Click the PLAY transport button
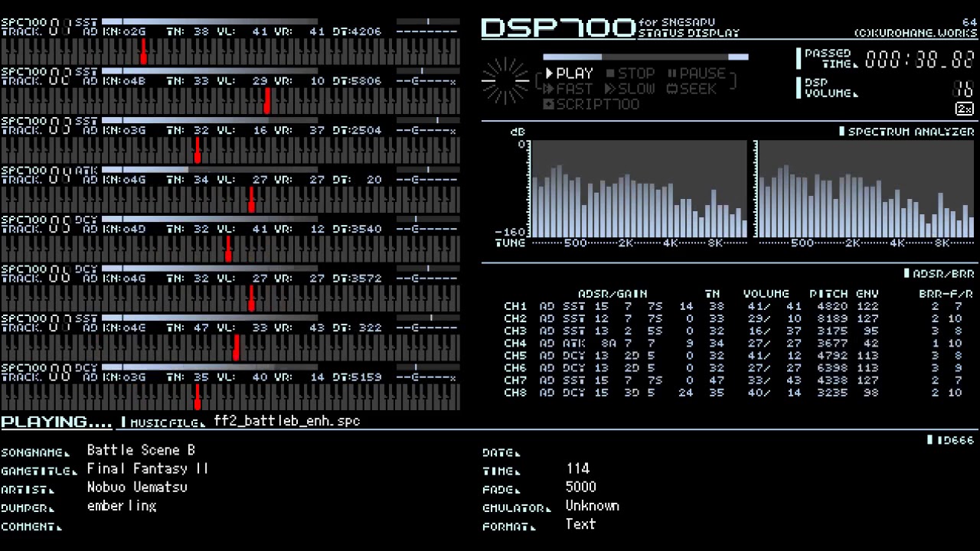This screenshot has height=551, width=980. click(x=569, y=73)
